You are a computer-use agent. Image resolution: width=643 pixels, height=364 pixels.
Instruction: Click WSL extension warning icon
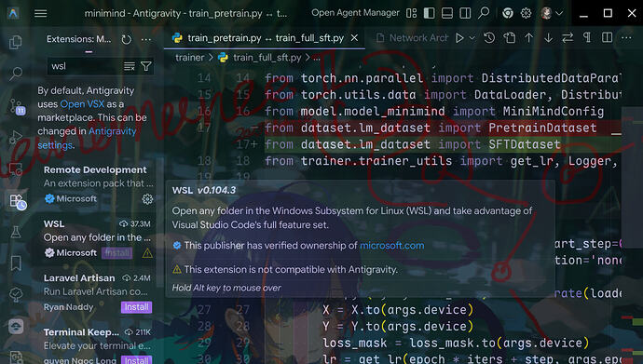coord(147,253)
